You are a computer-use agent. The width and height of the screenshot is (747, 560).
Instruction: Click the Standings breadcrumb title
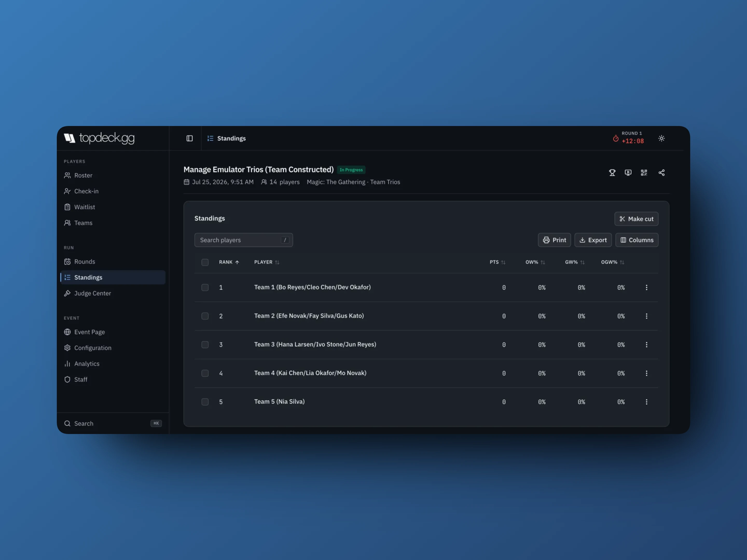point(231,138)
